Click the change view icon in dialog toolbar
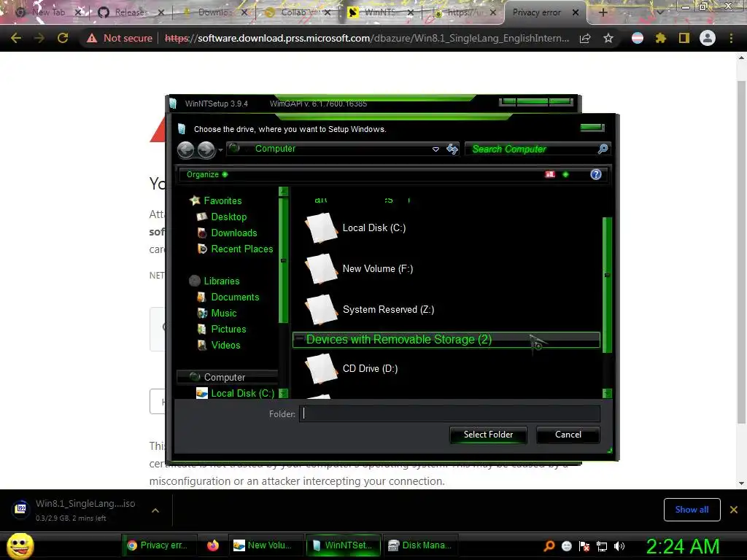Viewport: 747px width, 560px height. click(550, 174)
